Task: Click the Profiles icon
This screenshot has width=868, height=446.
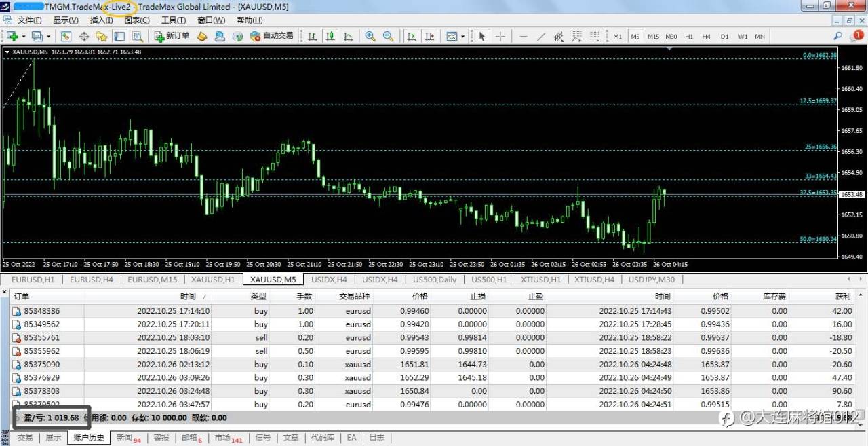Action: (37, 36)
